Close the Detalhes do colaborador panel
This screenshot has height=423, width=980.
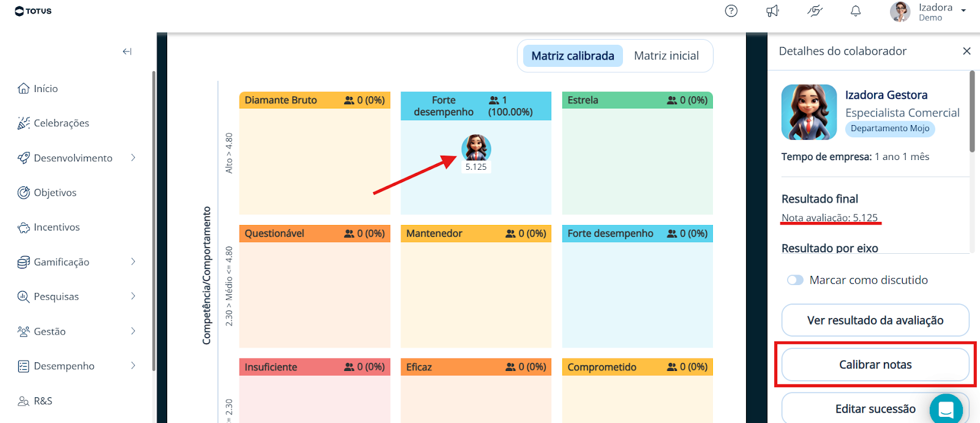click(967, 51)
